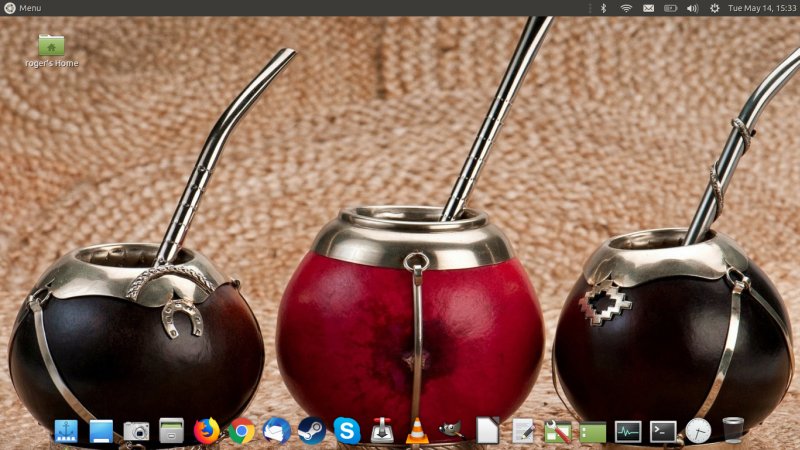This screenshot has width=800, height=450.
Task: Launch the terminal from the dock
Action: click(x=663, y=431)
